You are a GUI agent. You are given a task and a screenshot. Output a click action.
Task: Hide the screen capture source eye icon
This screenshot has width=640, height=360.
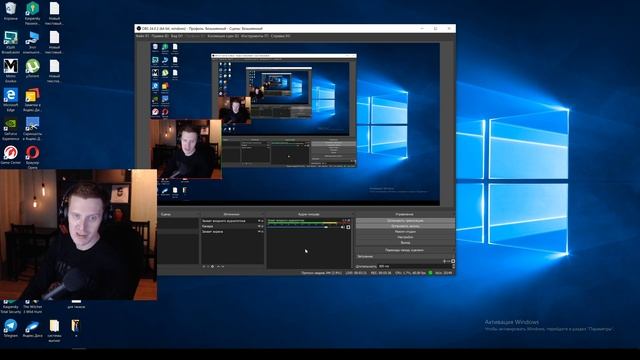(259, 231)
